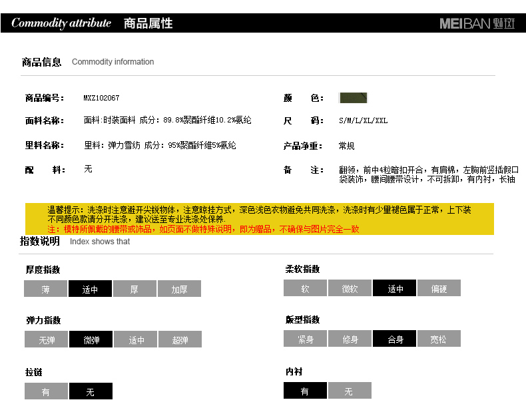Select 薄 in the 厚度指数 row
Screen dimensions: 526x420
(46, 289)
